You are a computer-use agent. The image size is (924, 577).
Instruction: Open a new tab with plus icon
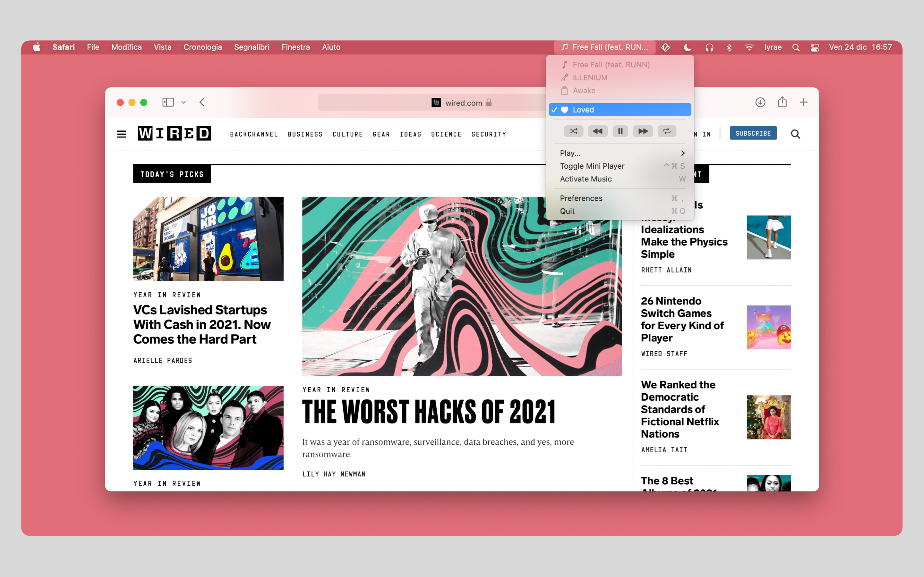[803, 102]
